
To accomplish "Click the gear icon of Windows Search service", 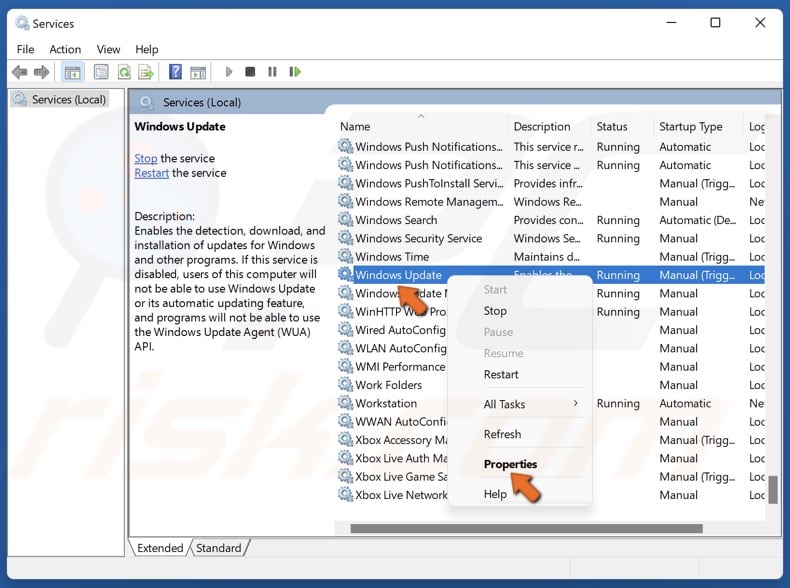I will tap(345, 220).
